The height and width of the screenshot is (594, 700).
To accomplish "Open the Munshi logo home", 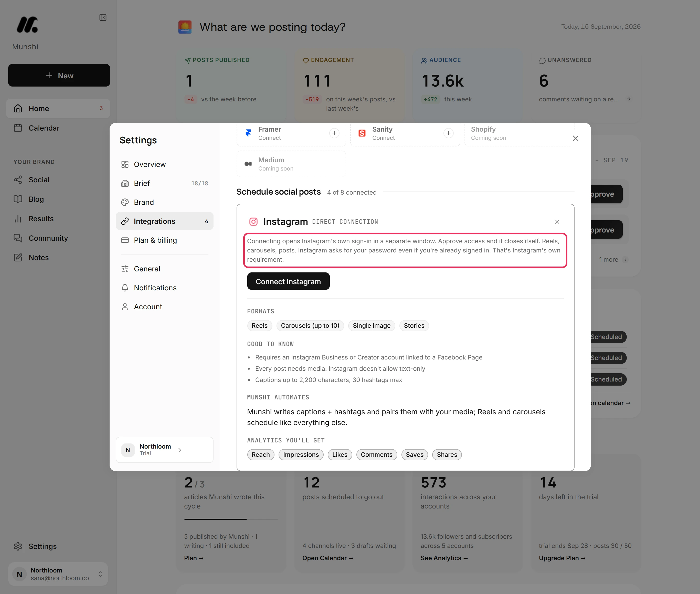I will (x=27, y=25).
